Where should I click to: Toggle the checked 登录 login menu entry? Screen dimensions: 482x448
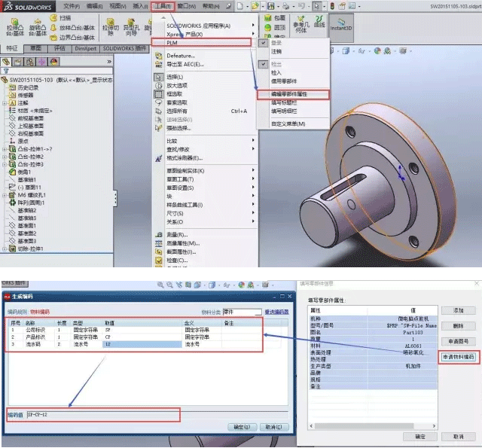(276, 44)
